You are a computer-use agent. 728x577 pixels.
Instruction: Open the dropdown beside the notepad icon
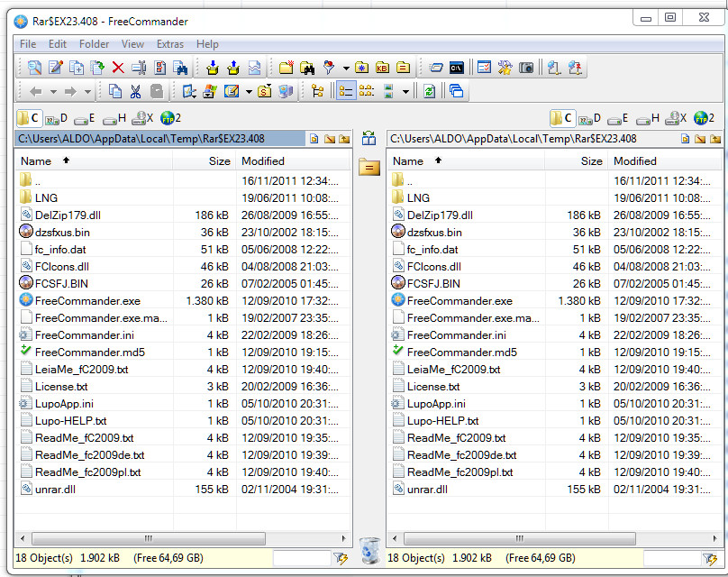[x=249, y=92]
